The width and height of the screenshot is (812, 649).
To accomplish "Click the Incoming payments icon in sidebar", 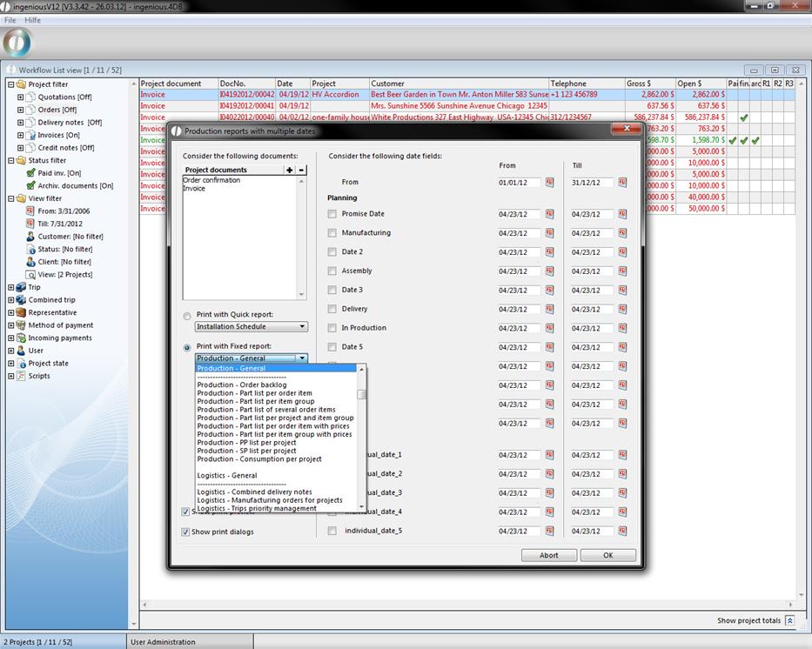I will (x=21, y=338).
